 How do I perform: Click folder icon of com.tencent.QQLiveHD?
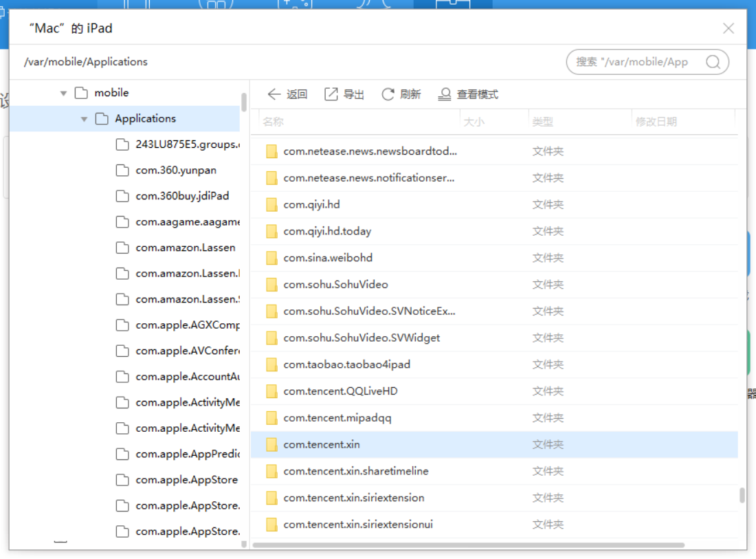(272, 391)
